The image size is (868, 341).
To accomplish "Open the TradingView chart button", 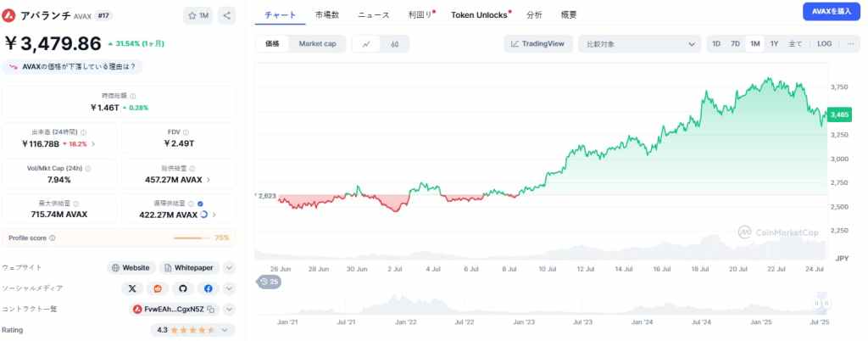I will pos(538,44).
